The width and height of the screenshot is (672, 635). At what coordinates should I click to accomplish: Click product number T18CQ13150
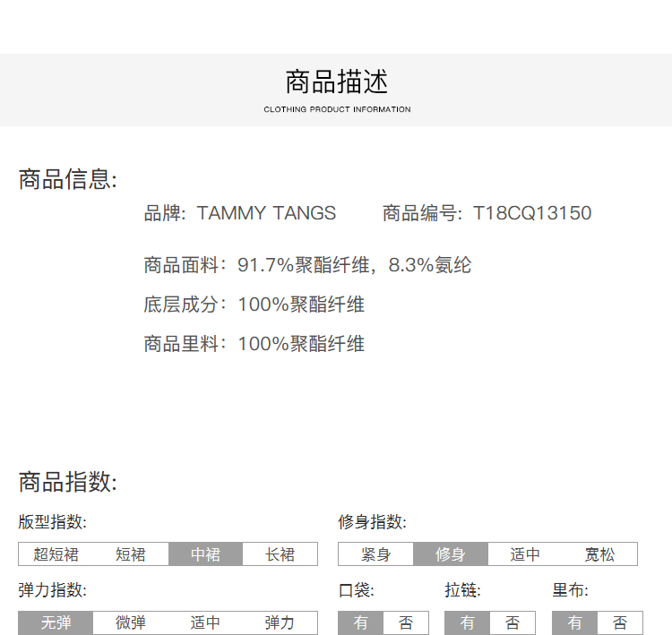[532, 213]
